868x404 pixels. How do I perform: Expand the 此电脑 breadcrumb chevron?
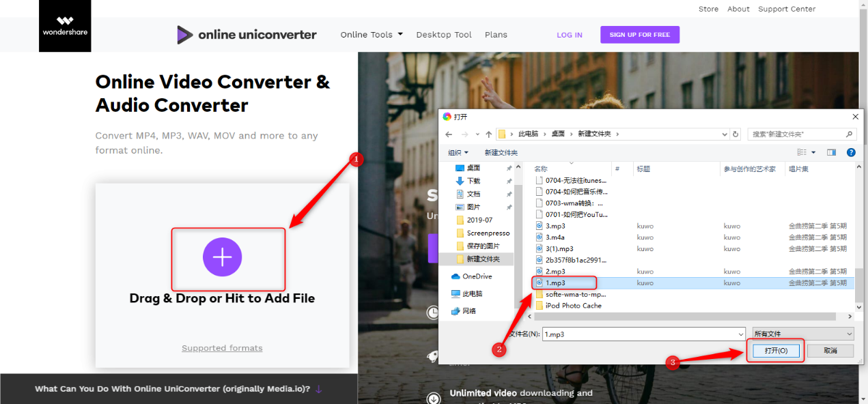(x=544, y=134)
